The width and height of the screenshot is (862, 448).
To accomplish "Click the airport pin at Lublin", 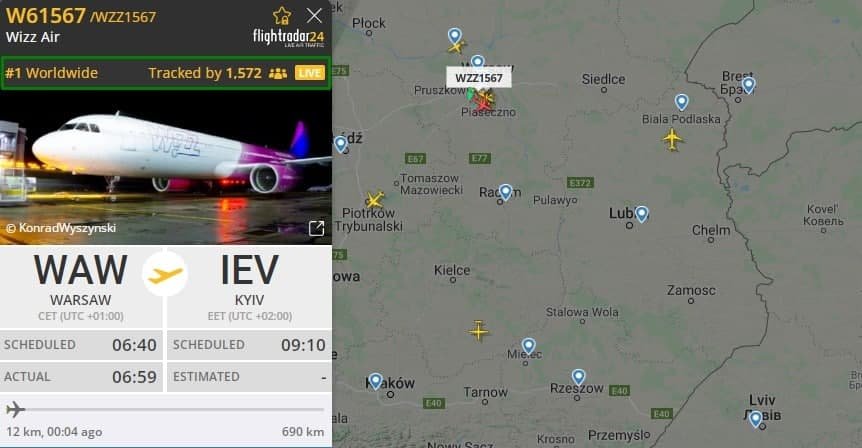I will 641,214.
